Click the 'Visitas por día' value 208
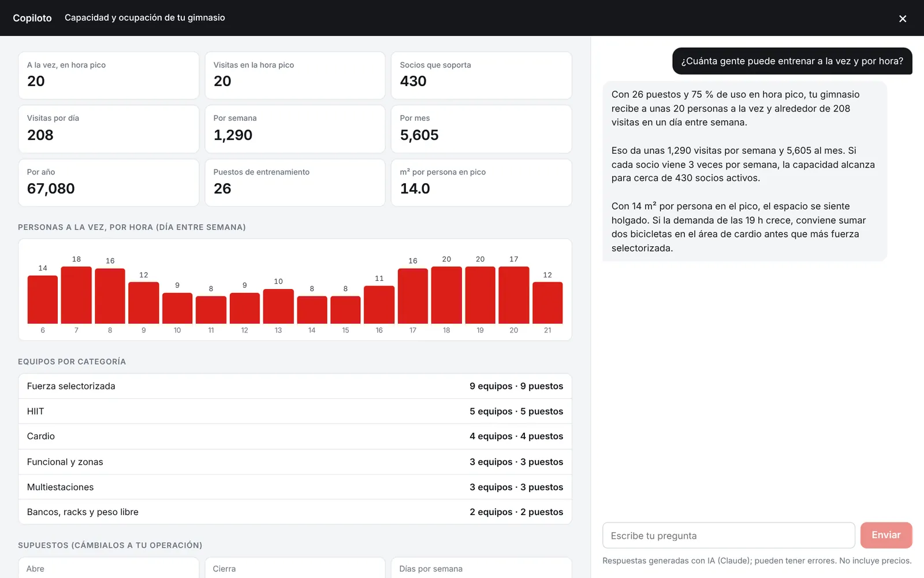The width and height of the screenshot is (924, 578). click(40, 135)
